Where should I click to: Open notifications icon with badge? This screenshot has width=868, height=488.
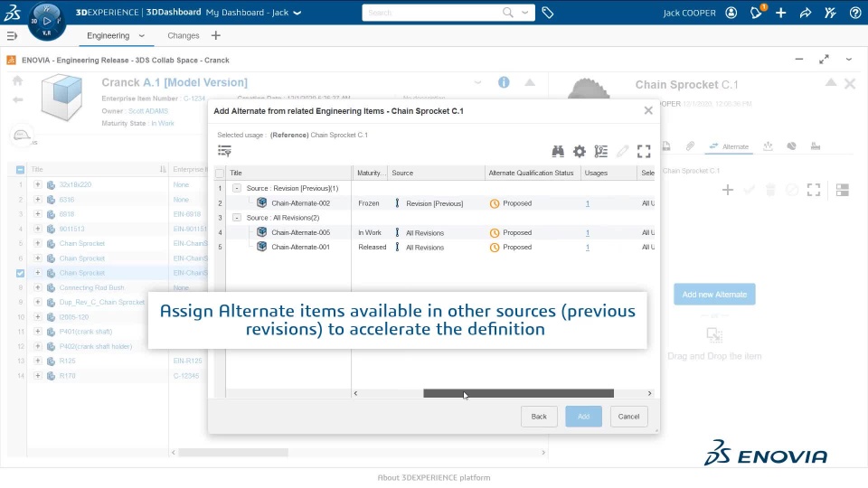(757, 12)
